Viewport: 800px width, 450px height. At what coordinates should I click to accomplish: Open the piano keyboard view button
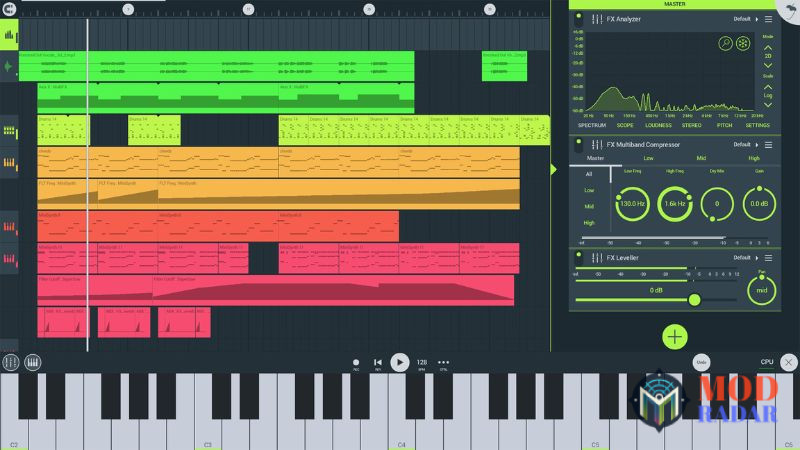click(x=33, y=362)
